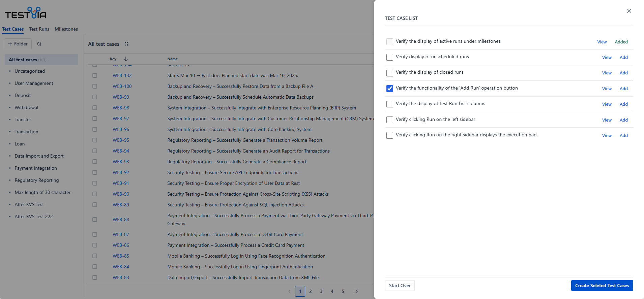644x299 pixels.
Task: Add a new Folder
Action: click(18, 44)
